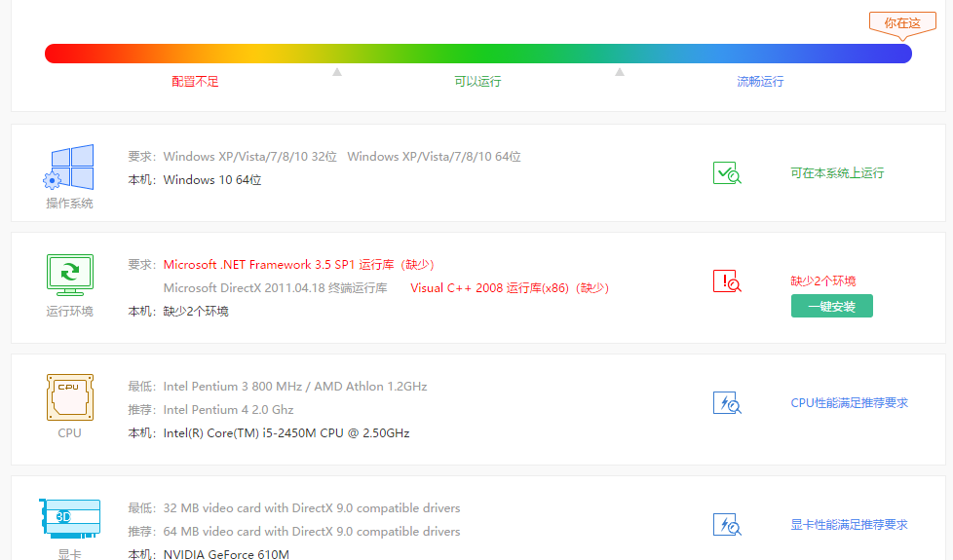The width and height of the screenshot is (953, 560).
Task: Click the Windows XP/Vista/7/8/10 64位 requirement
Action: click(x=434, y=157)
